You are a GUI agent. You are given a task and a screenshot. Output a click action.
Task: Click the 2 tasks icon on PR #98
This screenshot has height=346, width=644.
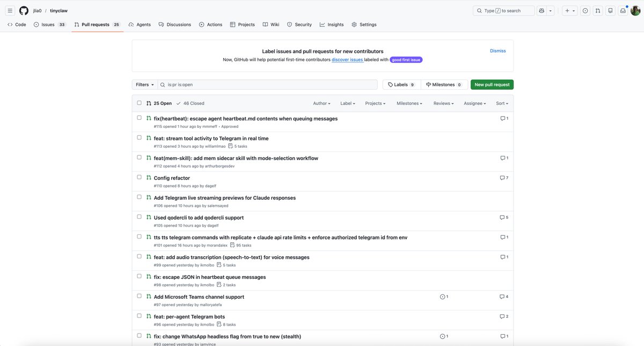pos(219,285)
